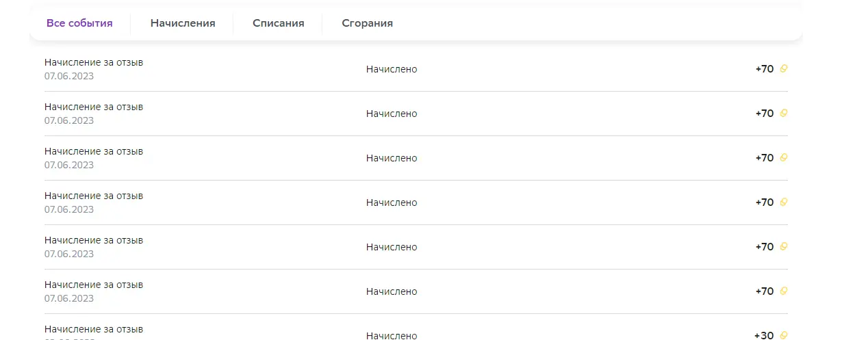The width and height of the screenshot is (868, 340).
Task: Open the "Начисление за отзыв" title of the +30 entry
Action: click(94, 329)
